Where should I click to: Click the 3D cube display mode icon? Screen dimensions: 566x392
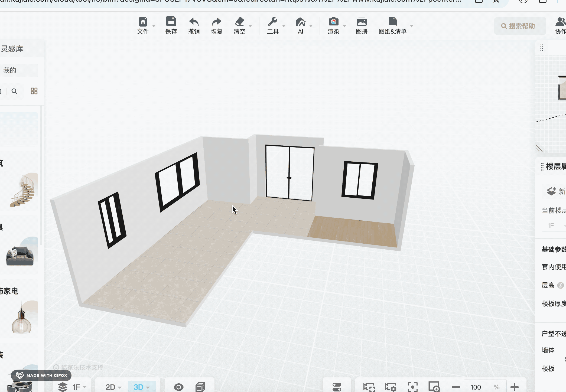pyautogui.click(x=200, y=387)
